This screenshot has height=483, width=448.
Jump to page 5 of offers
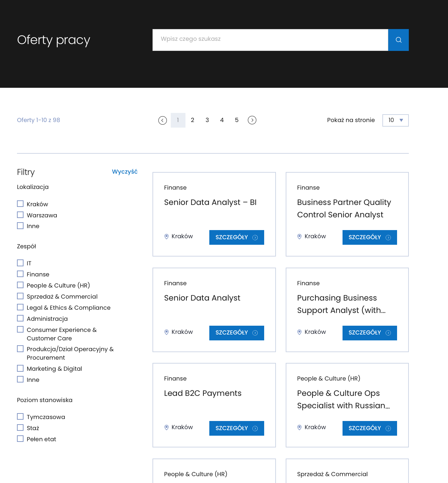coord(237,120)
